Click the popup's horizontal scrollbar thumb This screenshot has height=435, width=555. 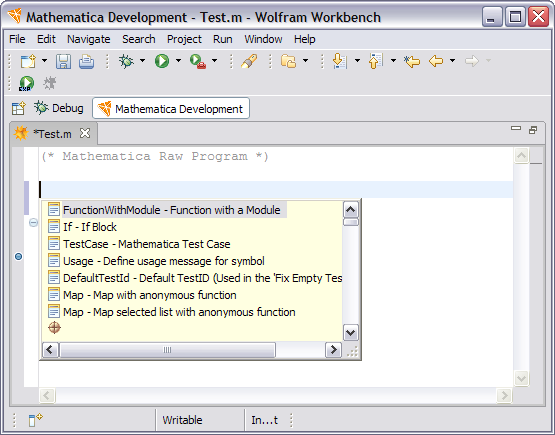tap(167, 350)
